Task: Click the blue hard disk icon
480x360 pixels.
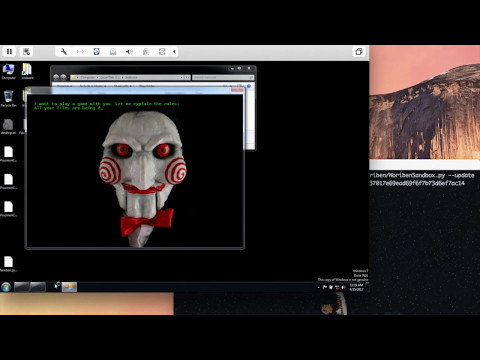Action: (96, 52)
